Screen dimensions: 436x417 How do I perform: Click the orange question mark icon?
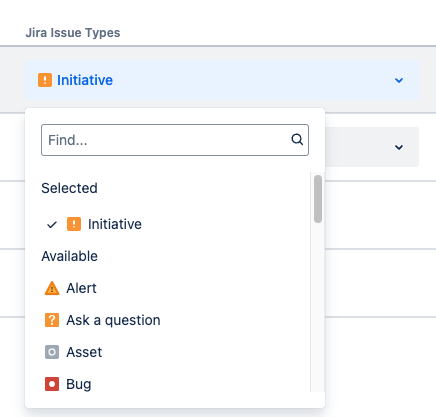tap(52, 320)
